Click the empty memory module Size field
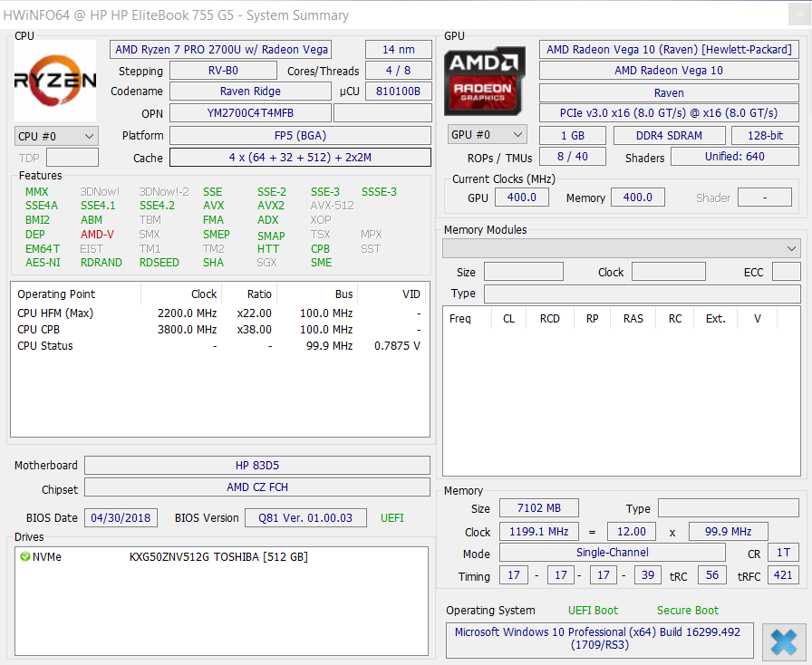 coord(524,272)
